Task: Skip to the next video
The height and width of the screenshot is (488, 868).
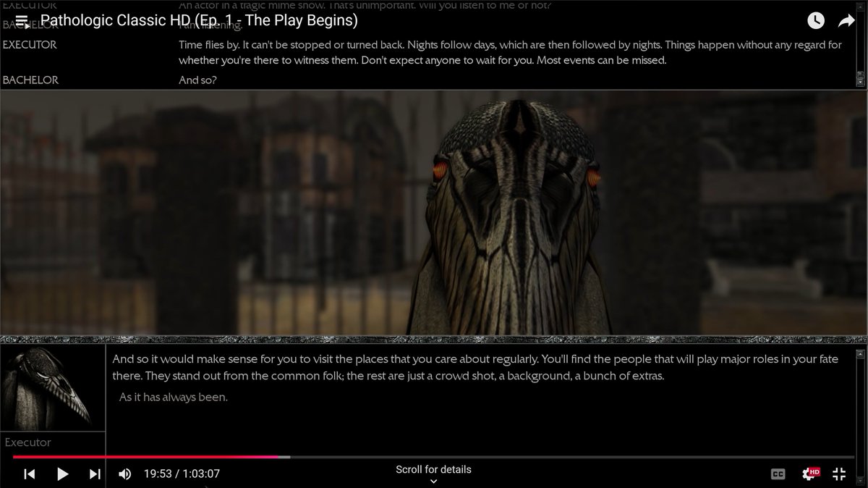Action: point(95,474)
